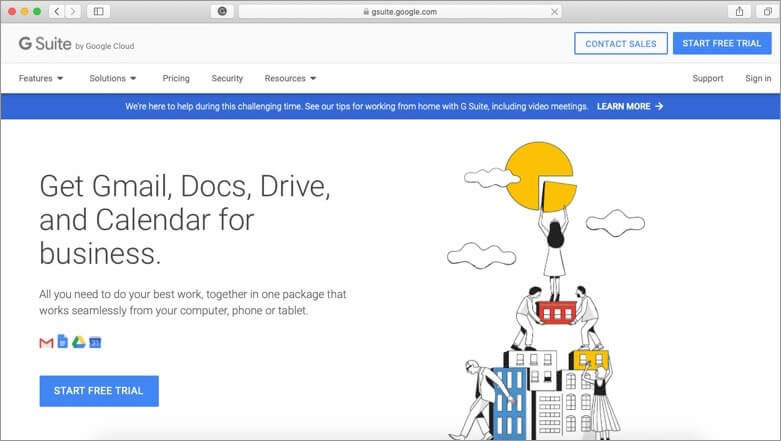
Task: Toggle the Safari sidebar button
Action: tap(99, 11)
